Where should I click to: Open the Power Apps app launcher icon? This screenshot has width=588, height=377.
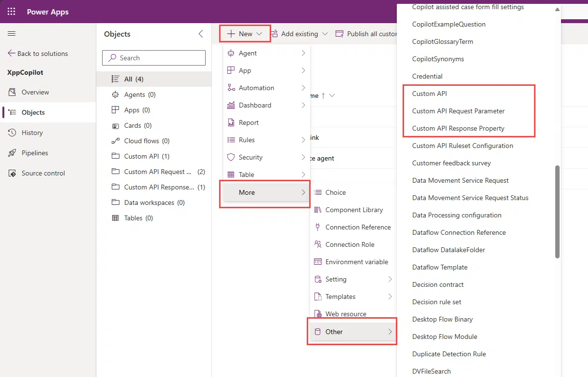(11, 11)
